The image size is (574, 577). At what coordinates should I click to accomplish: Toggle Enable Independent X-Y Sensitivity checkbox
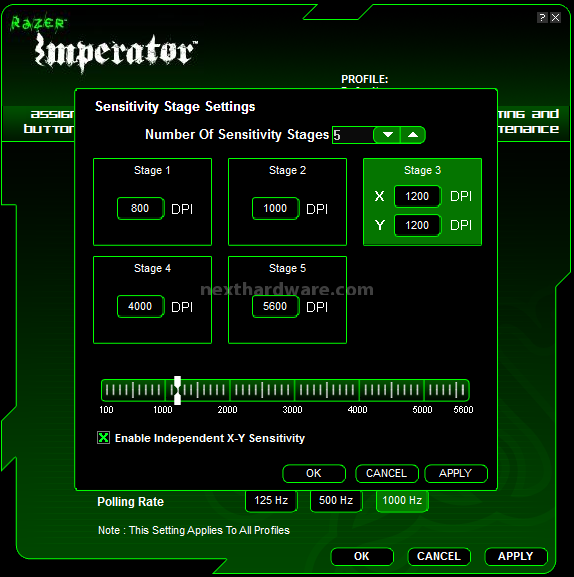pyautogui.click(x=103, y=438)
